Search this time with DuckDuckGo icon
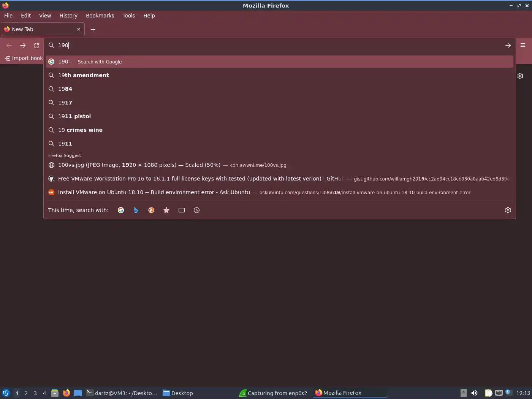 [151, 210]
